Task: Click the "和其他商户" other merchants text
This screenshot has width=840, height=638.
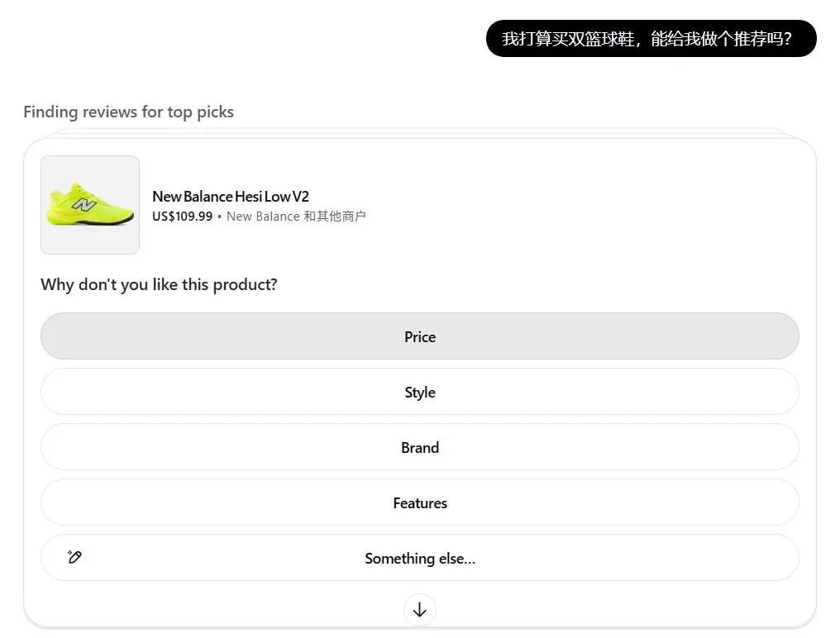Action: click(x=335, y=217)
